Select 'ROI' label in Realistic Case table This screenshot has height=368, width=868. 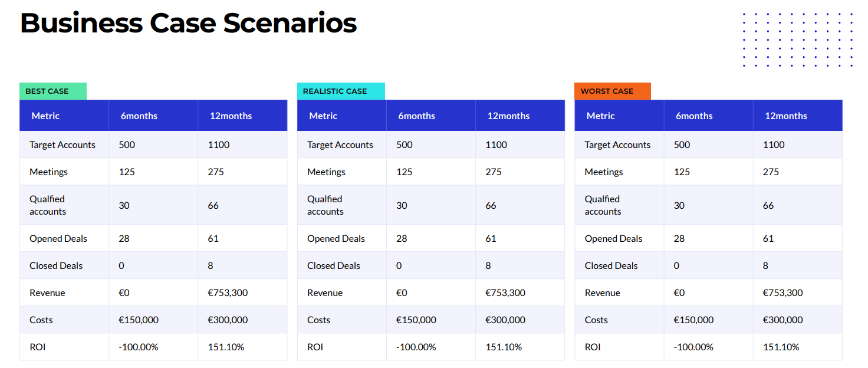(x=315, y=347)
